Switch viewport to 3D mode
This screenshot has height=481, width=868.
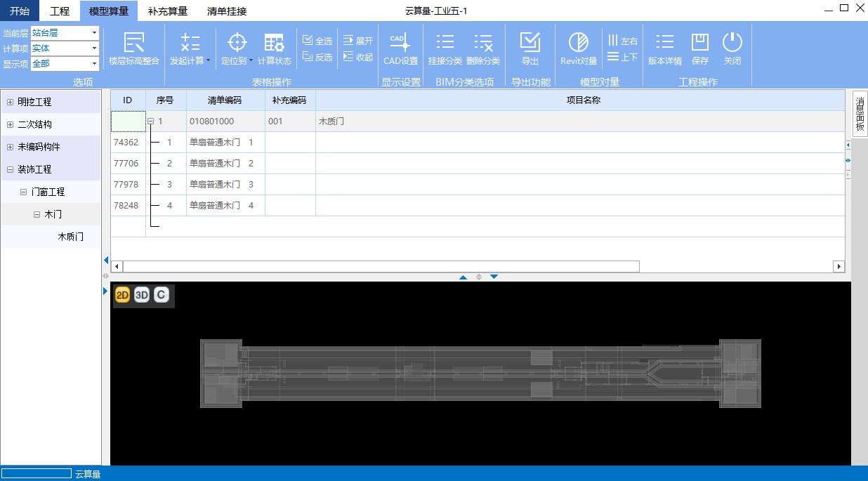pos(142,296)
